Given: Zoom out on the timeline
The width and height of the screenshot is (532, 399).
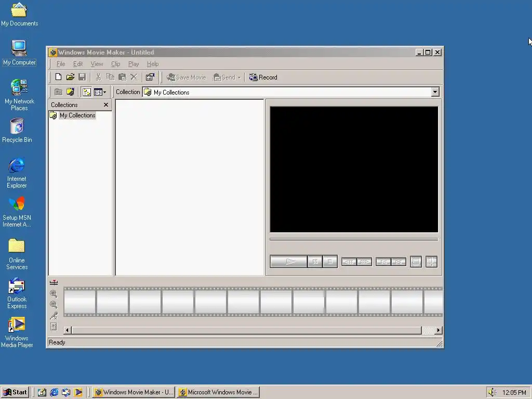Looking at the screenshot, I should click(x=54, y=304).
